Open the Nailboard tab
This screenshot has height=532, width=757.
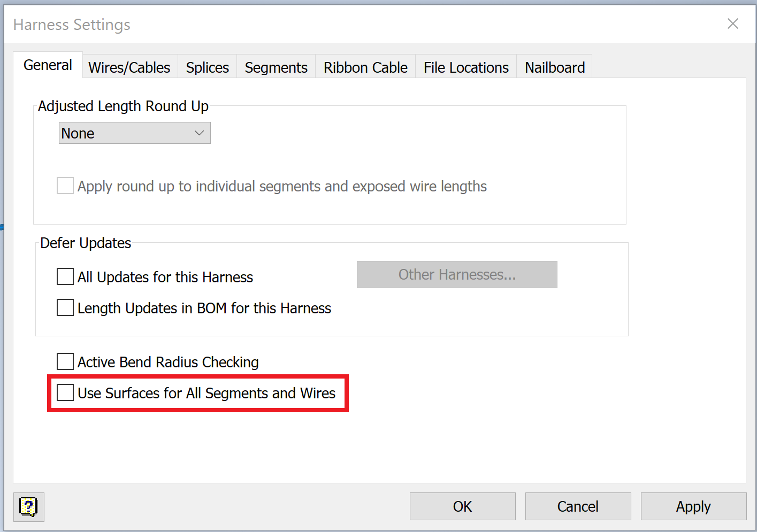[x=554, y=67]
